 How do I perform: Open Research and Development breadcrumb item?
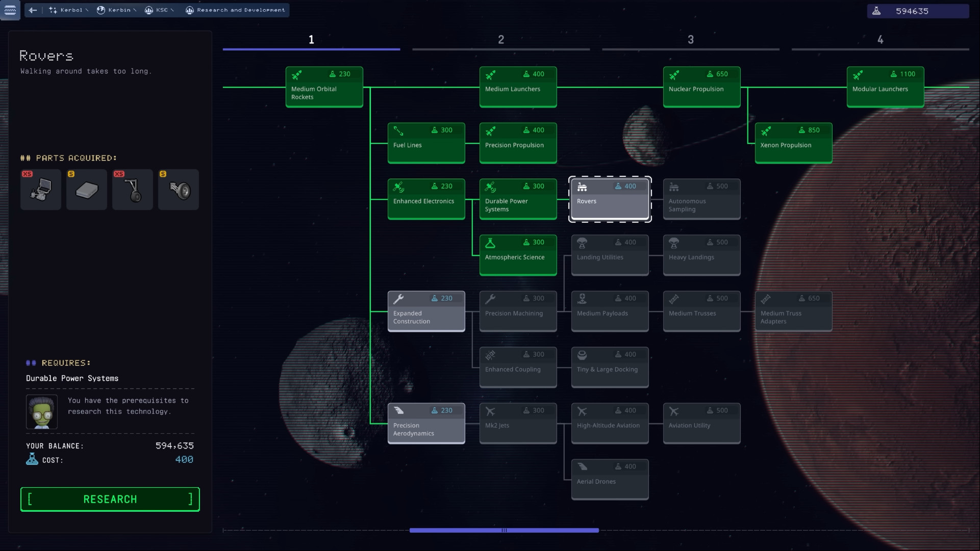tap(235, 10)
